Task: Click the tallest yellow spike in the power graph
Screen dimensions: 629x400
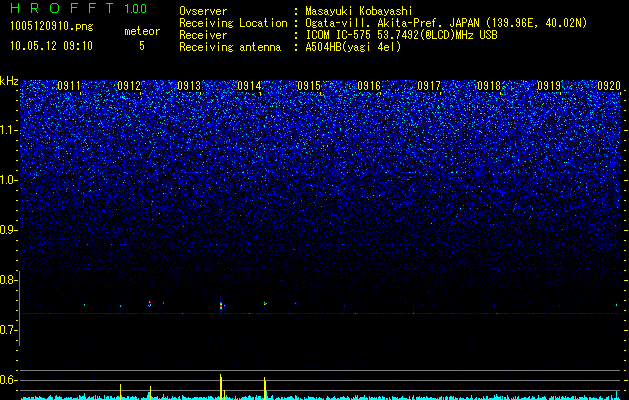Action: [x=221, y=387]
